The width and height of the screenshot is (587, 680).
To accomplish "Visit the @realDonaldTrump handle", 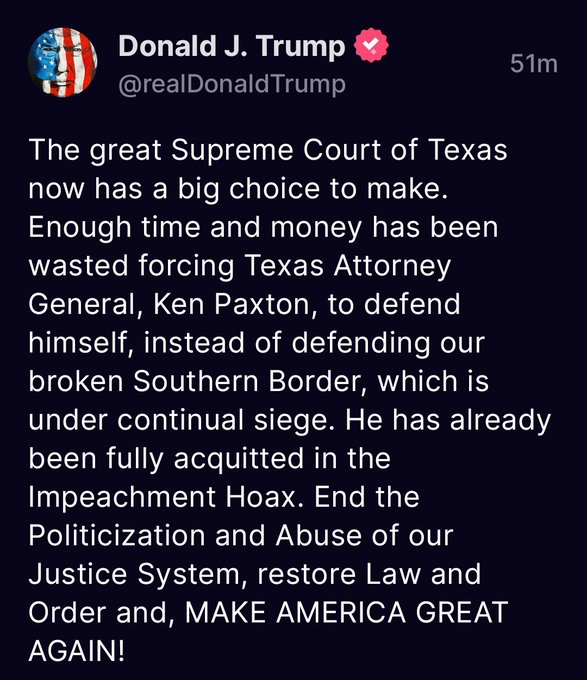I will pos(232,84).
